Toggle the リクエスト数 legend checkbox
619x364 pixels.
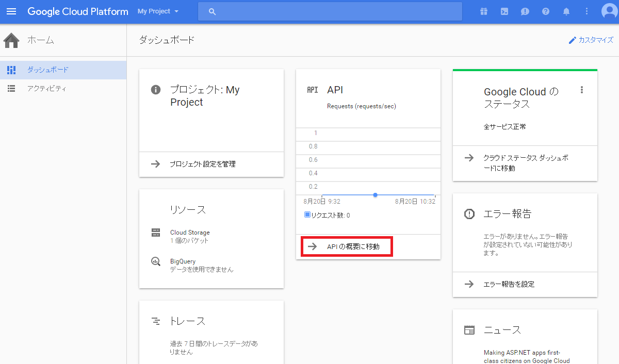[x=307, y=215]
